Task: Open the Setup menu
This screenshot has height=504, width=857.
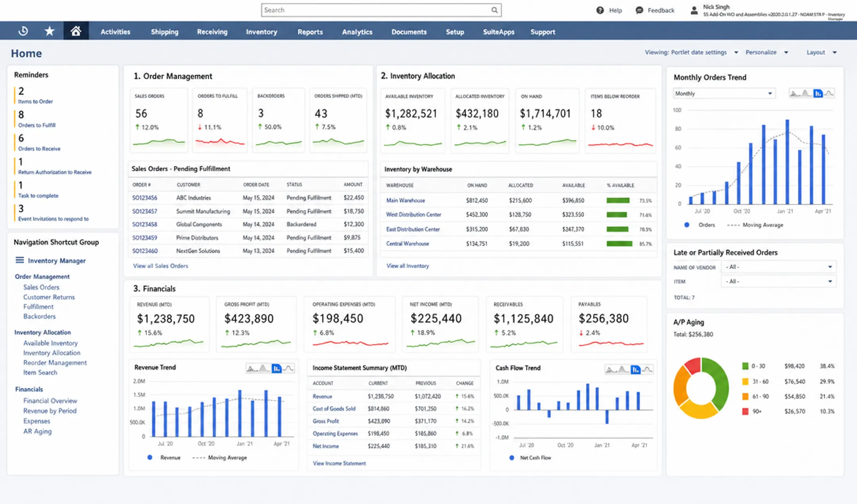Action: click(x=455, y=32)
